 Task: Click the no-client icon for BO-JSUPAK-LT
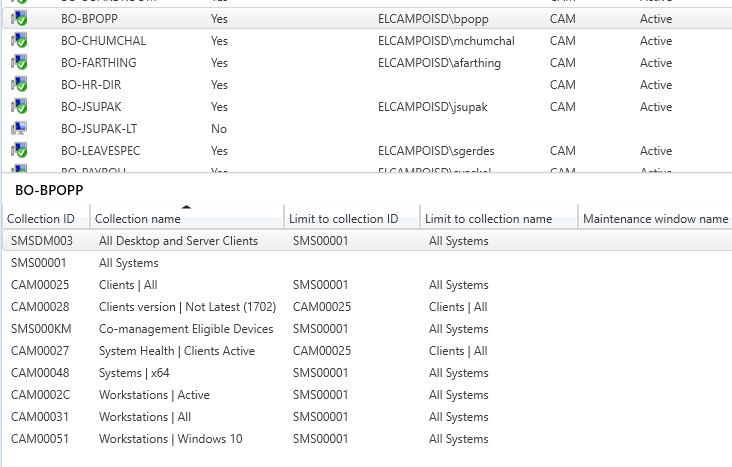(x=19, y=128)
